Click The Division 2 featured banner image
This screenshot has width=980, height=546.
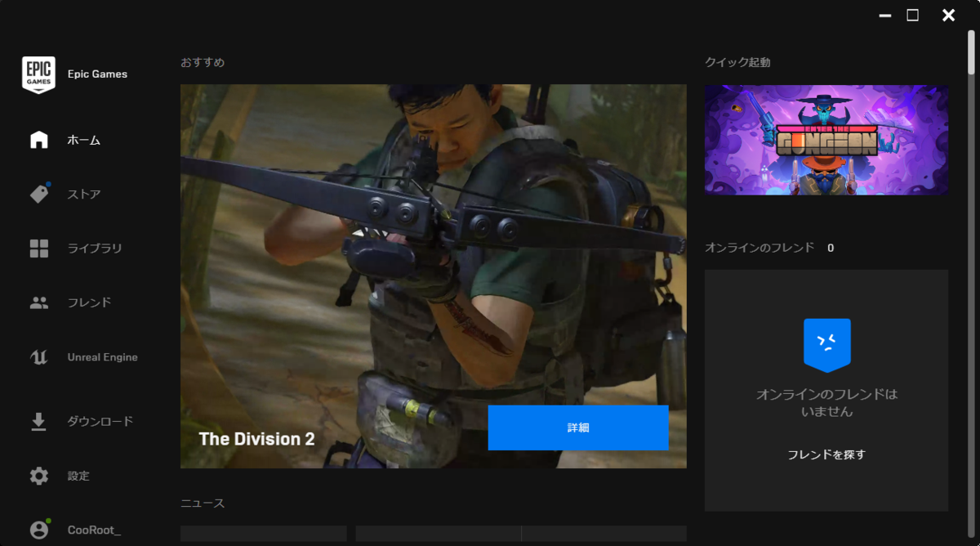[x=434, y=276]
